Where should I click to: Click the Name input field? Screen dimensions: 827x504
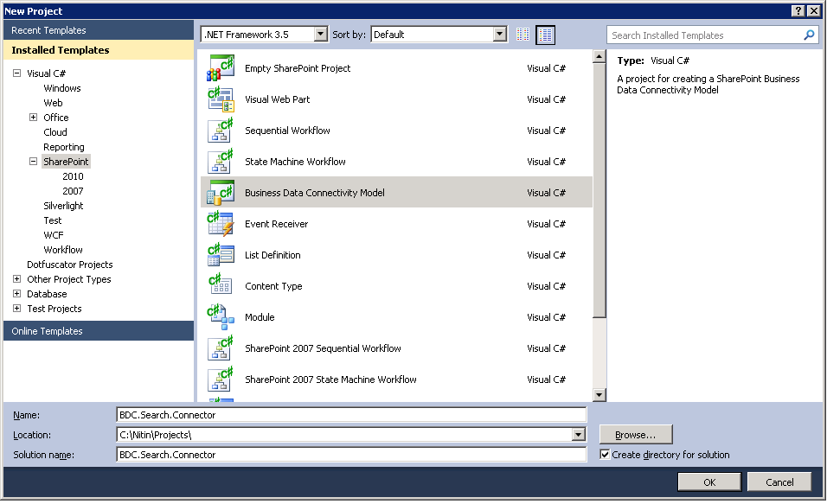350,415
